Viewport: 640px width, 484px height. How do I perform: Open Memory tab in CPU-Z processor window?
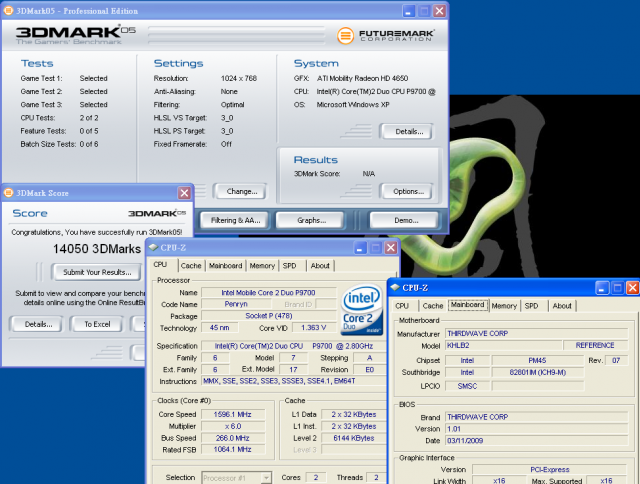click(262, 266)
